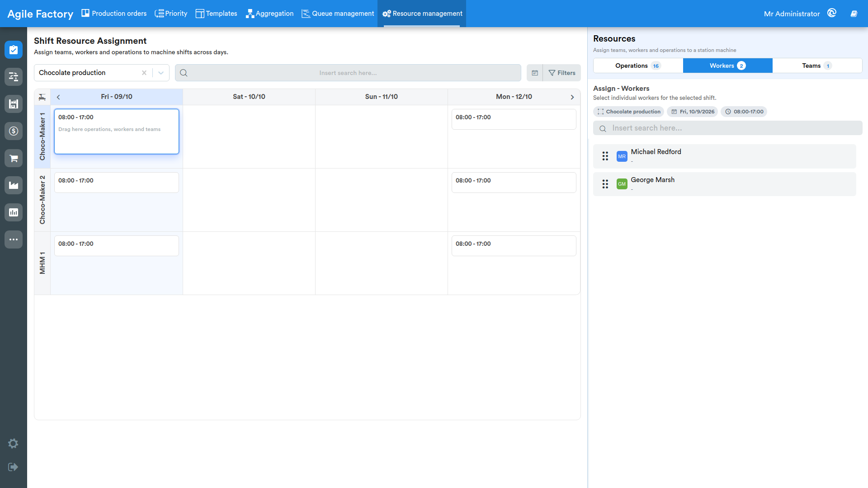Viewport: 868px width, 488px height.
Task: Click George Marsh drag handle
Action: [605, 184]
